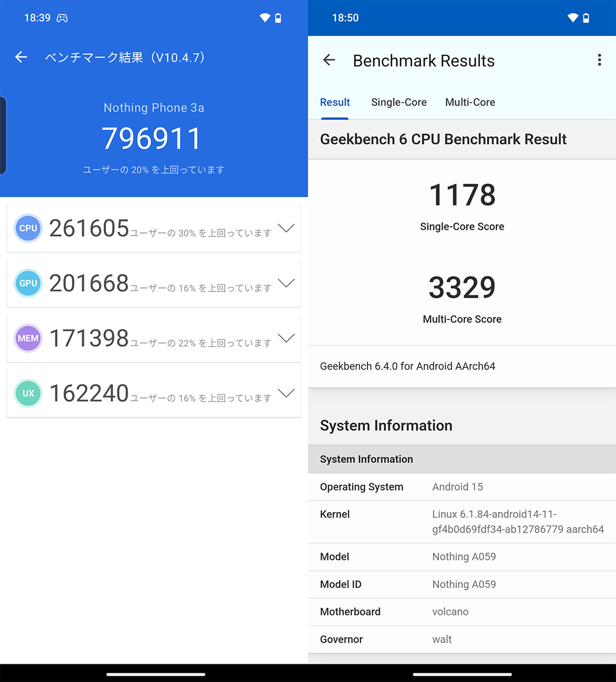Select the Motherboard volcano row
Viewport: 616px width, 682px height.
462,612
